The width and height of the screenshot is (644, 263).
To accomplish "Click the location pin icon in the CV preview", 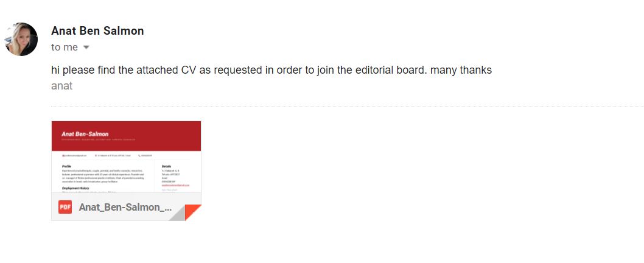I will click(96, 156).
